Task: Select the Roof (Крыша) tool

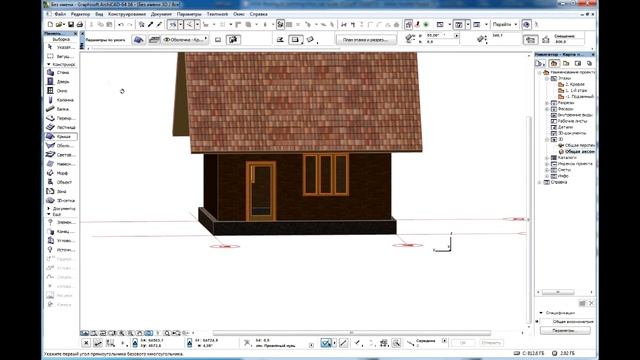Action: tap(60, 136)
